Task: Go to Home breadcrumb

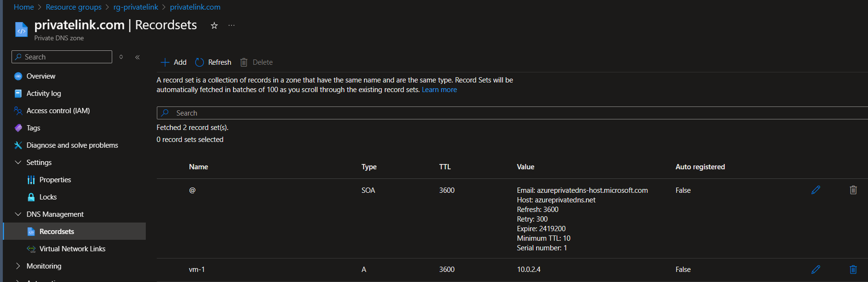Action: click(23, 7)
